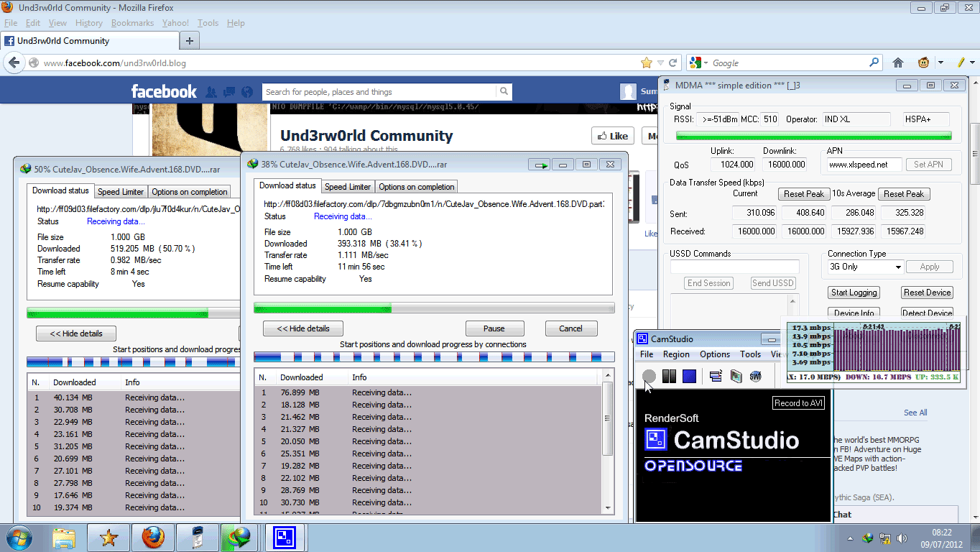Click the Firefox Home icon

click(x=897, y=63)
